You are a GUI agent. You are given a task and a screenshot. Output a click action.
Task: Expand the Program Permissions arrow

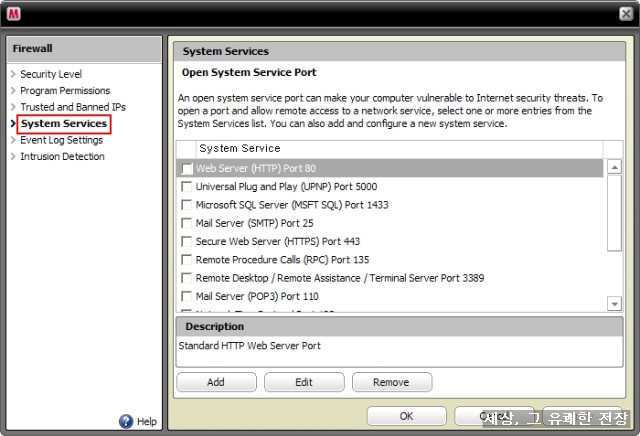pyautogui.click(x=13, y=90)
